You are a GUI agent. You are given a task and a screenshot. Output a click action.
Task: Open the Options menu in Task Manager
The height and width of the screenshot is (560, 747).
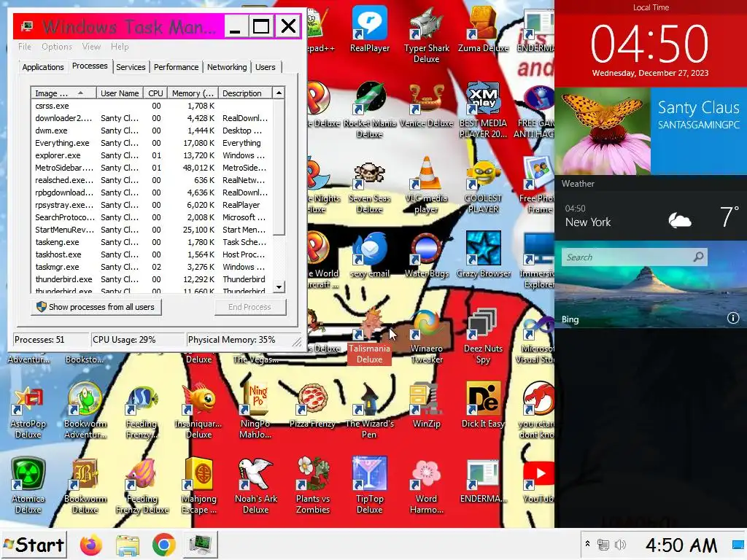(x=57, y=47)
